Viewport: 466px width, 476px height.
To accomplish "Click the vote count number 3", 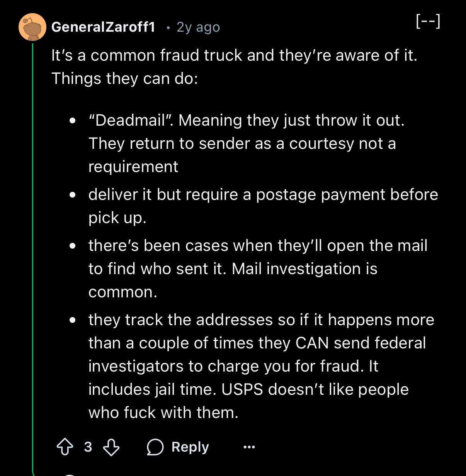I will (x=88, y=447).
